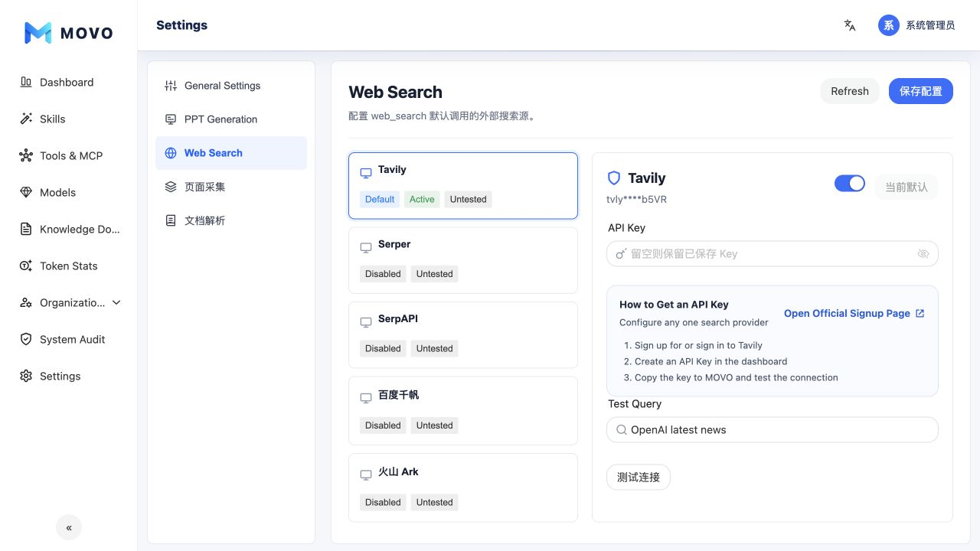This screenshot has width=980, height=551.
Task: Click the Skills label in the sidebar
Action: point(53,119)
